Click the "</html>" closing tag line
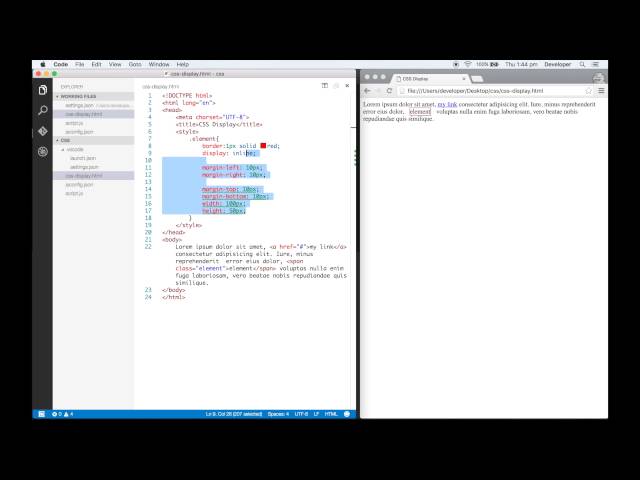640x480 pixels. 174,297
